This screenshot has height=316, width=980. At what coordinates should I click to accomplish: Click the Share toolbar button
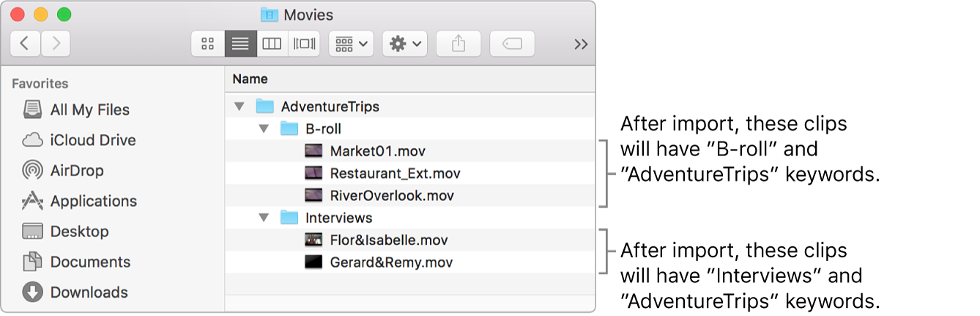click(x=458, y=44)
